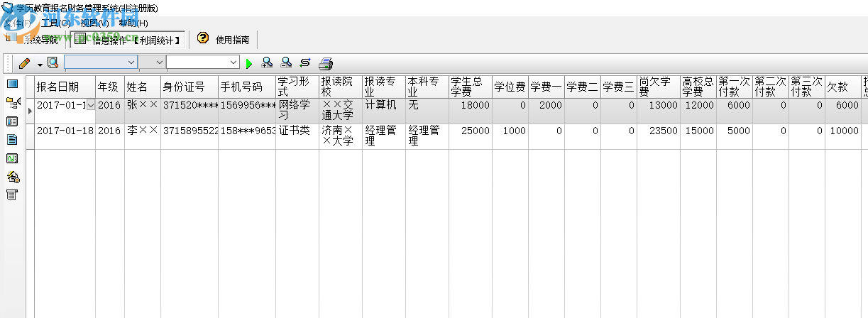This screenshot has height=318, width=868.
Task: Click the 欠款 column header
Action: pos(842,87)
